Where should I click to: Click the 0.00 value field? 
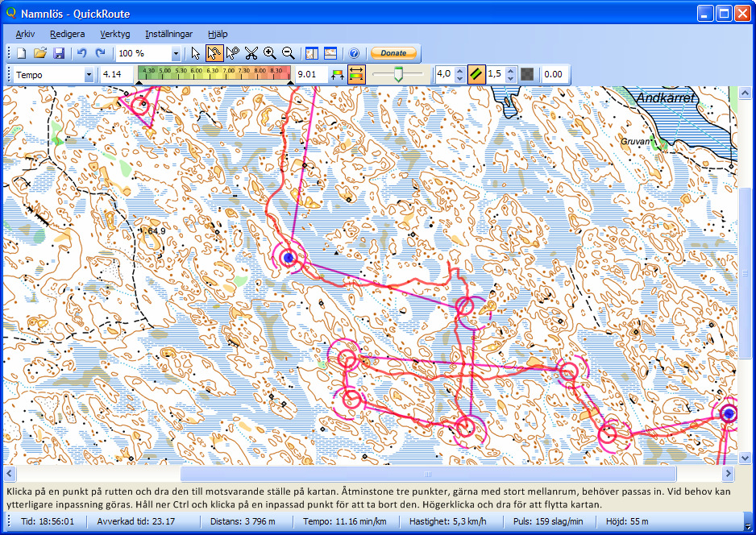[555, 74]
